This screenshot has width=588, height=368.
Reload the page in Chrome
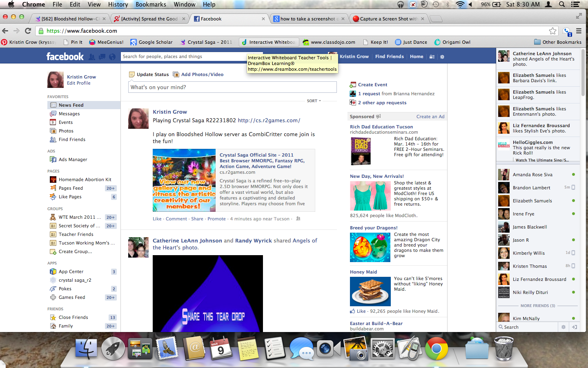click(28, 31)
